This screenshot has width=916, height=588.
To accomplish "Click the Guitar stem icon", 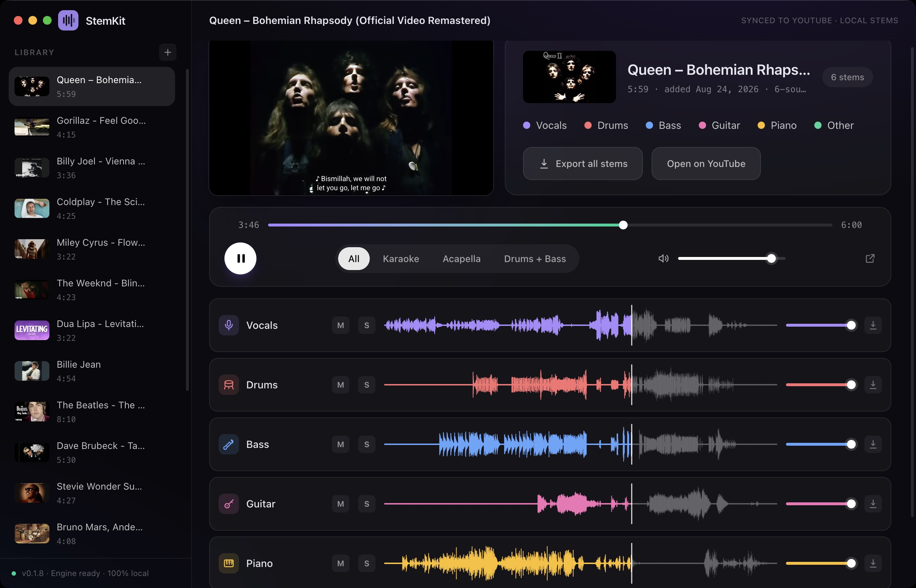I will 228,504.
